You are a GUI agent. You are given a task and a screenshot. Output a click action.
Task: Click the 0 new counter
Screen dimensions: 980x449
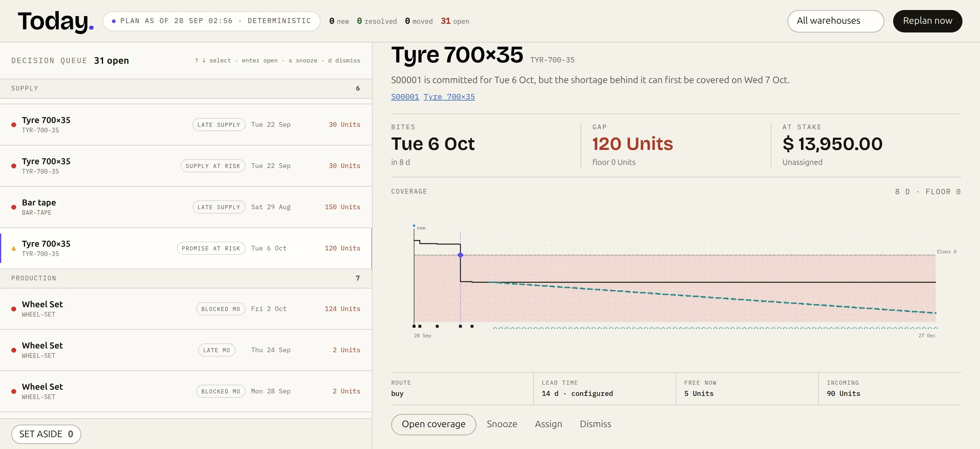coord(338,21)
